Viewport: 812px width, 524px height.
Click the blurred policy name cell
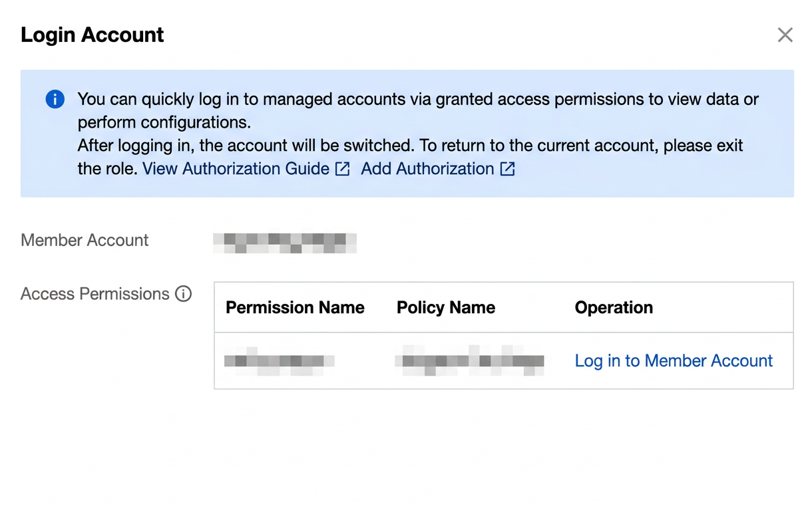pyautogui.click(x=469, y=361)
